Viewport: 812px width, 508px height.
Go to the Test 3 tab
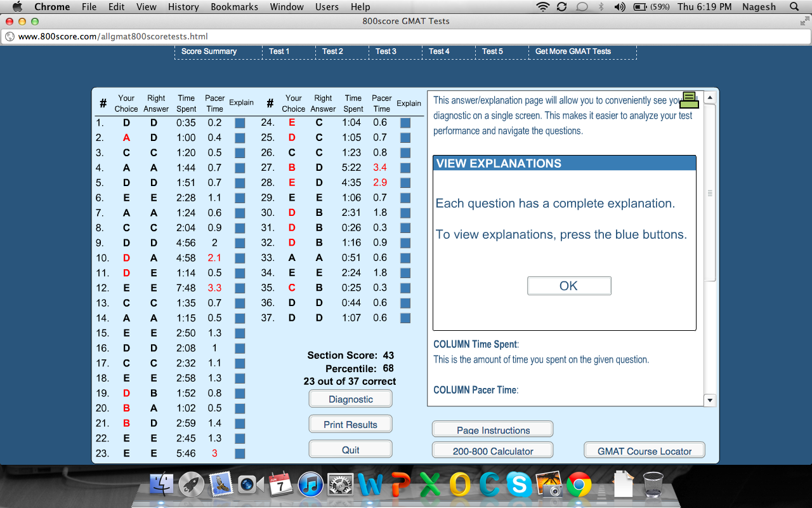[x=386, y=51]
